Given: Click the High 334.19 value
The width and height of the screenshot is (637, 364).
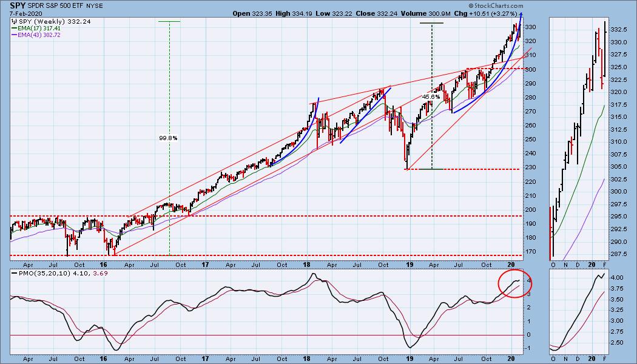Looking at the screenshot, I should pos(294,13).
